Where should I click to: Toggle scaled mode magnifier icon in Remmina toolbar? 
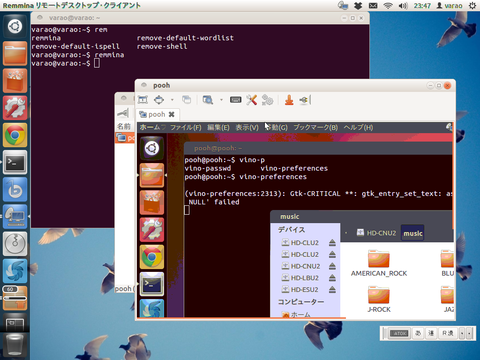(x=208, y=100)
